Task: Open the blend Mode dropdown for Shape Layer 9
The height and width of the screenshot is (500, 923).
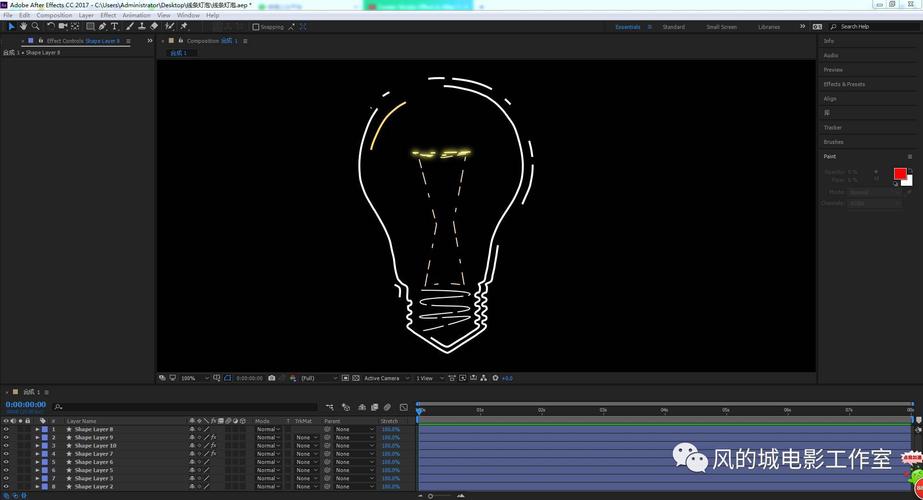Action: (267, 438)
